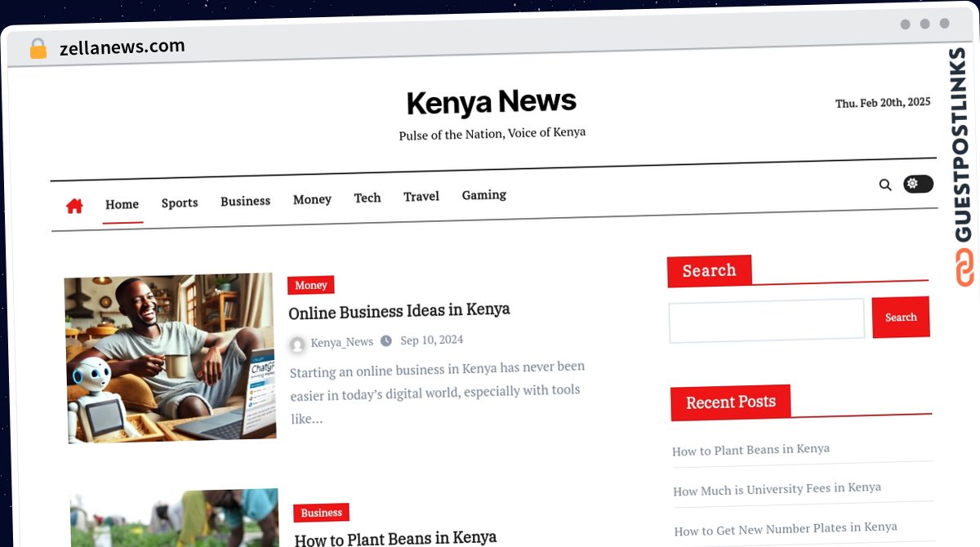Image resolution: width=980 pixels, height=547 pixels.
Task: Open the Tech menu item
Action: pyautogui.click(x=367, y=198)
